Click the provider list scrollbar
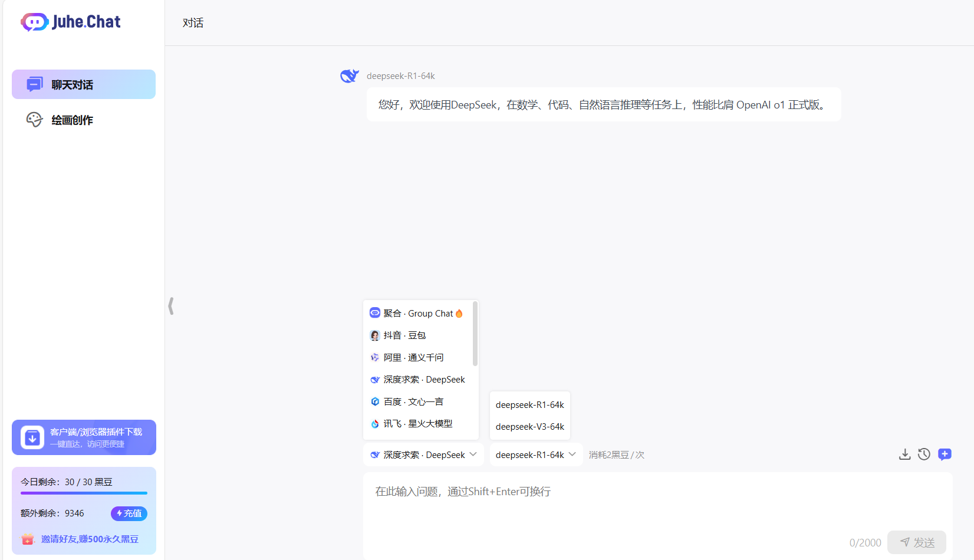The height and width of the screenshot is (560, 974). [475, 334]
